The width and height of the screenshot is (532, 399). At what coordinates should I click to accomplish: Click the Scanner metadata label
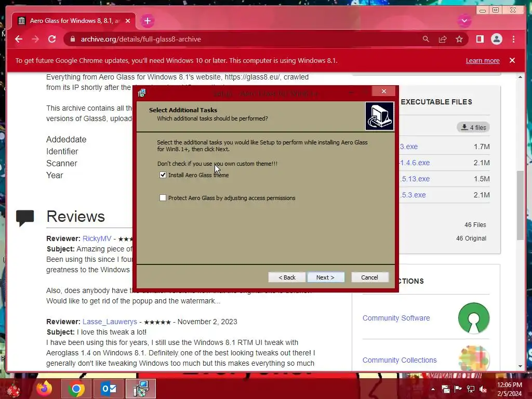coord(62,164)
